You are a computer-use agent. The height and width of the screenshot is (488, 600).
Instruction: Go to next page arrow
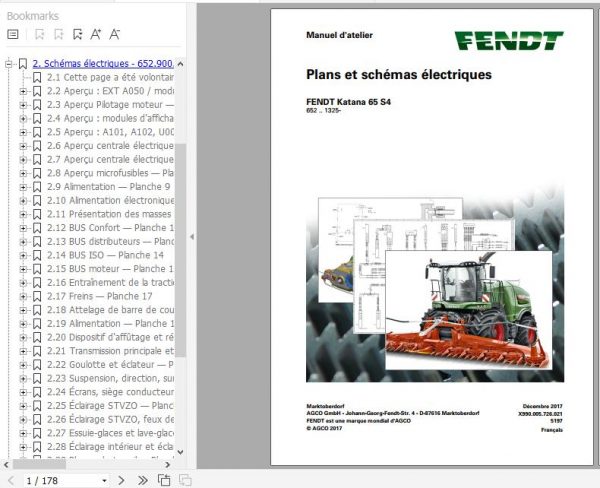pyautogui.click(x=121, y=480)
